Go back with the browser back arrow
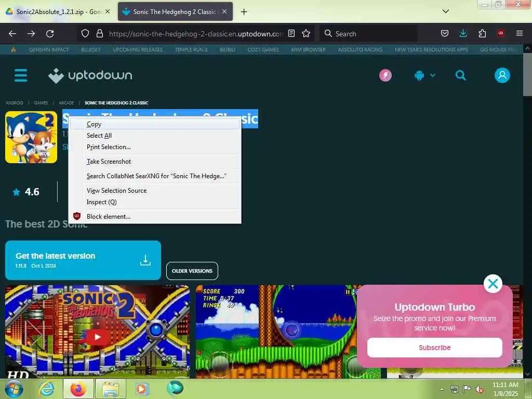This screenshot has height=399, width=532. point(12,34)
